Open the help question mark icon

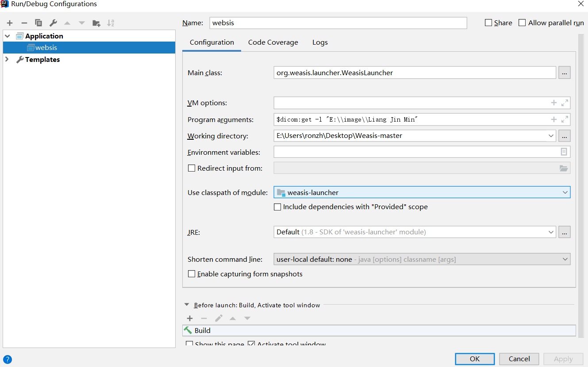[x=7, y=359]
